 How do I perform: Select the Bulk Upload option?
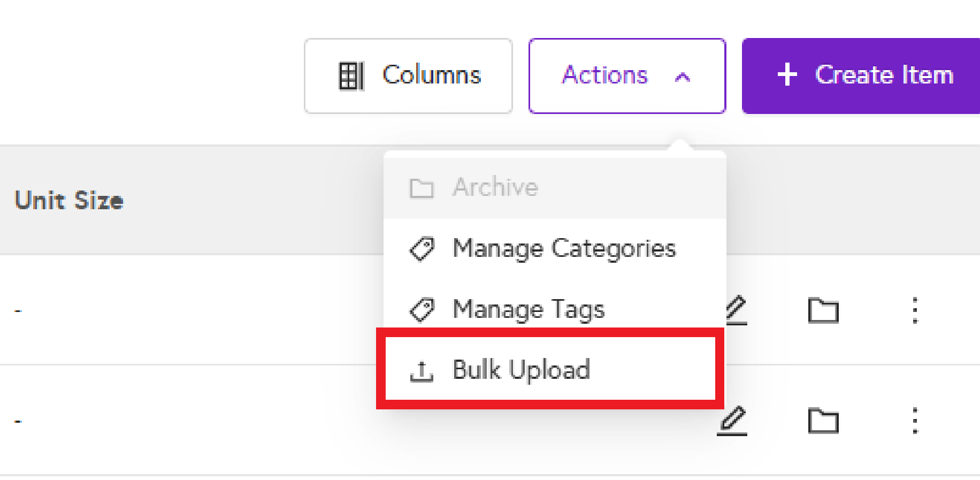522,370
